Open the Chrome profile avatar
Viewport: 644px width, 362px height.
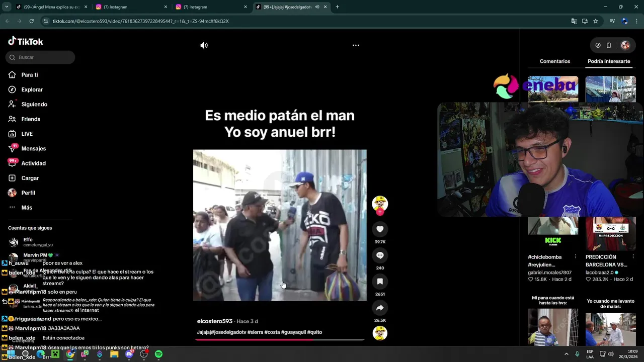624,21
